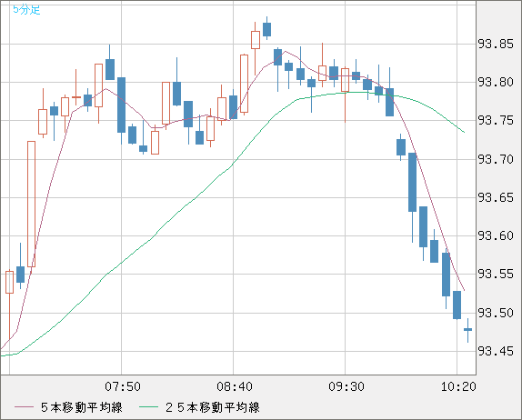Click the green 25-bar average legend line

point(148,407)
